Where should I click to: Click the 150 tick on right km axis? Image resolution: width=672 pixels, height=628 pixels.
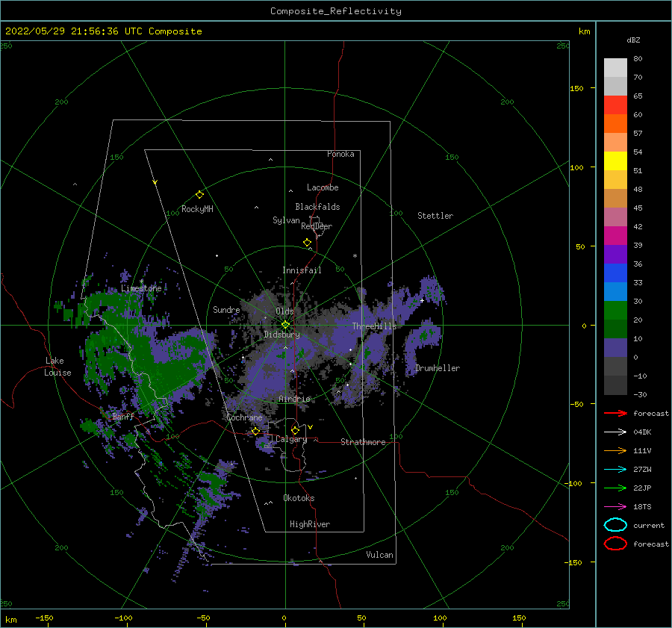576,88
